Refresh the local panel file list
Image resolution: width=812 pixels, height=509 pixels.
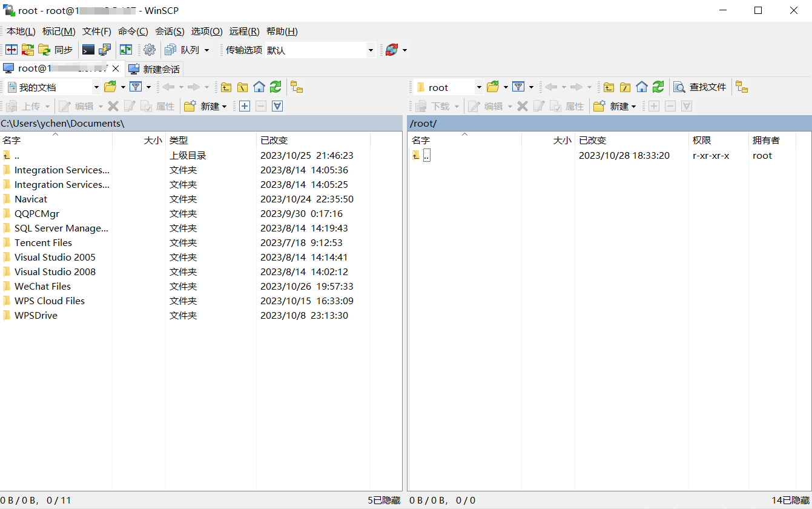(276, 87)
